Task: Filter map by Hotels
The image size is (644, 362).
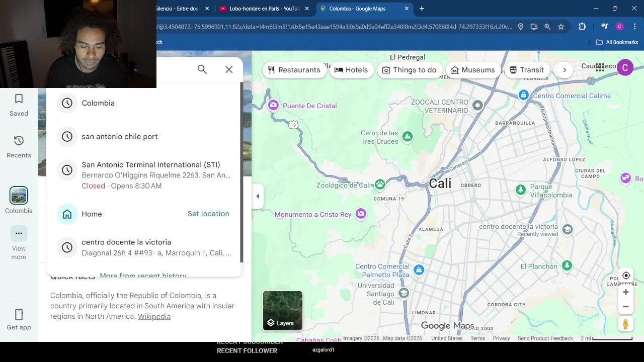Action: (351, 70)
